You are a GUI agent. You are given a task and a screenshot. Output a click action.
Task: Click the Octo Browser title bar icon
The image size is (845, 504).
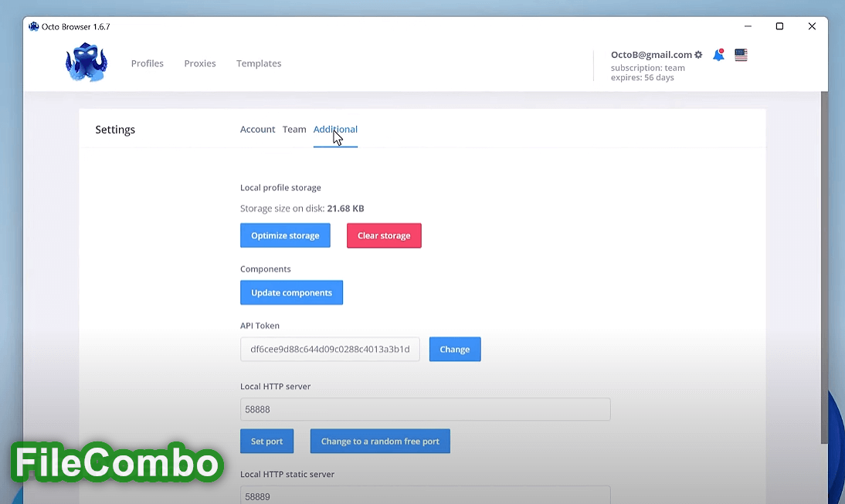point(33,26)
